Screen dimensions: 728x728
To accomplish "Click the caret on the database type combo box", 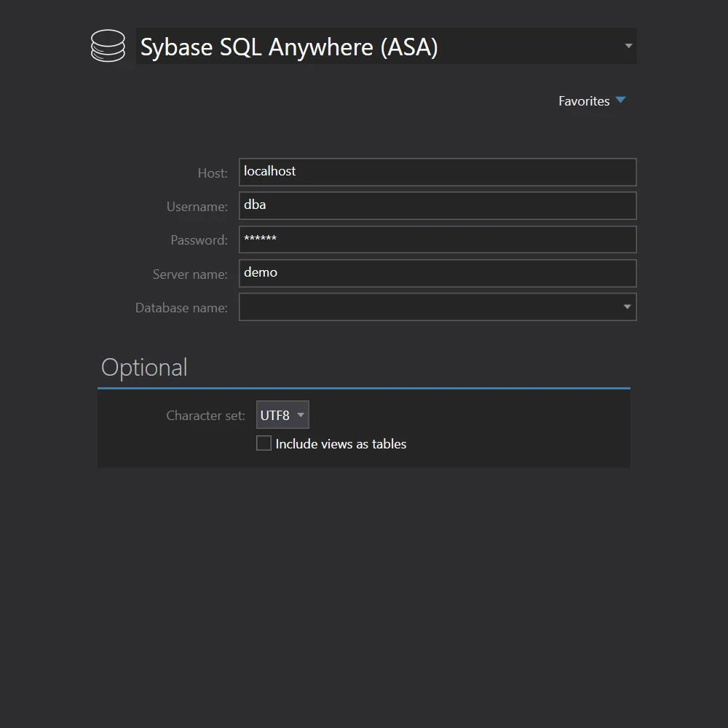I will [628, 45].
